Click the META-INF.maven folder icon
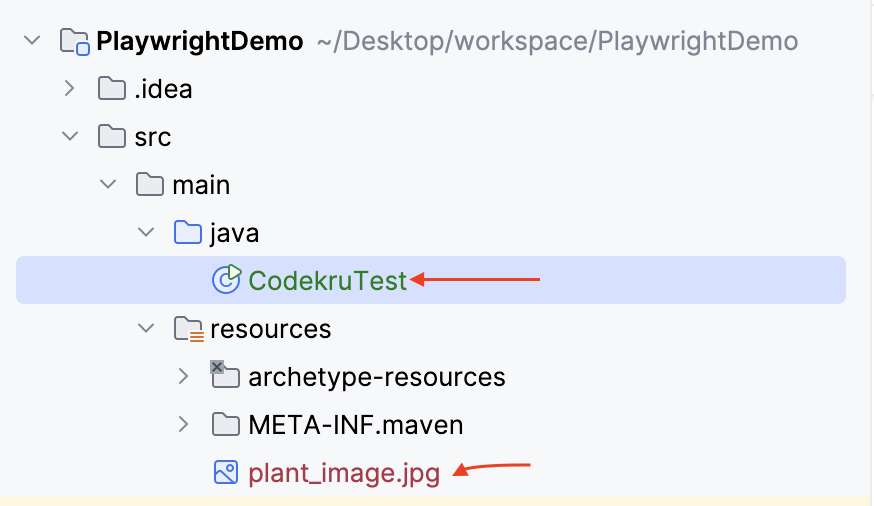The image size is (874, 506). [x=226, y=425]
